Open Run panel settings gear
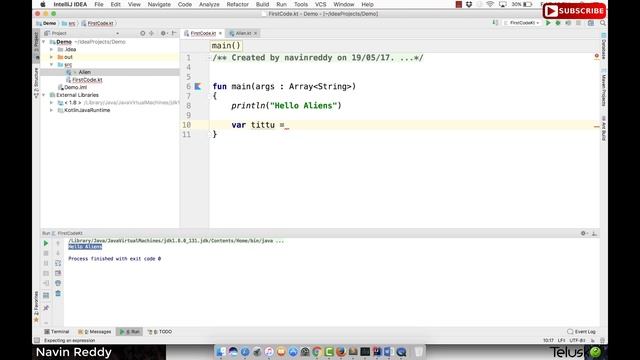The image size is (640, 360). tap(583, 233)
